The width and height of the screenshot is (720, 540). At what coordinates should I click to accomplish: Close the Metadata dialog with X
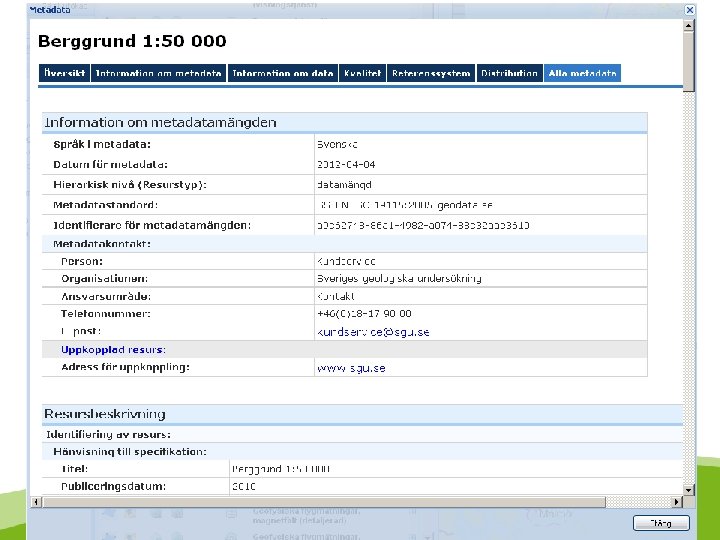coord(690,10)
